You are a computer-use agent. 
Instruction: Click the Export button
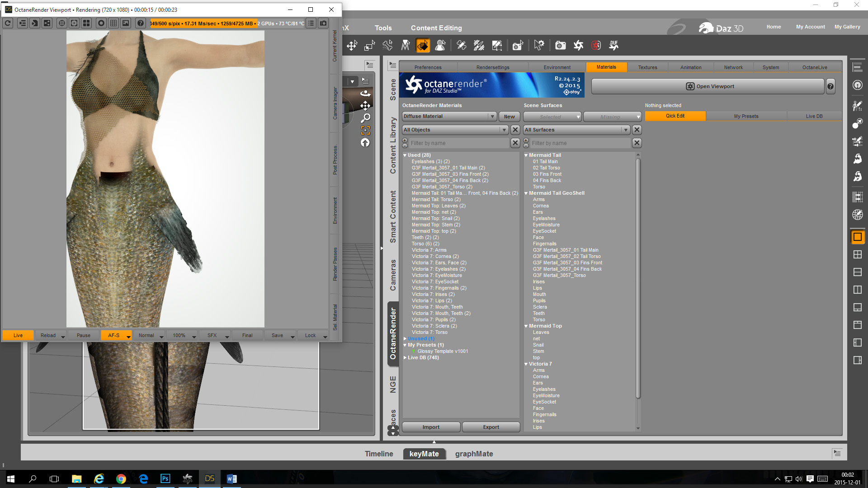(x=491, y=427)
